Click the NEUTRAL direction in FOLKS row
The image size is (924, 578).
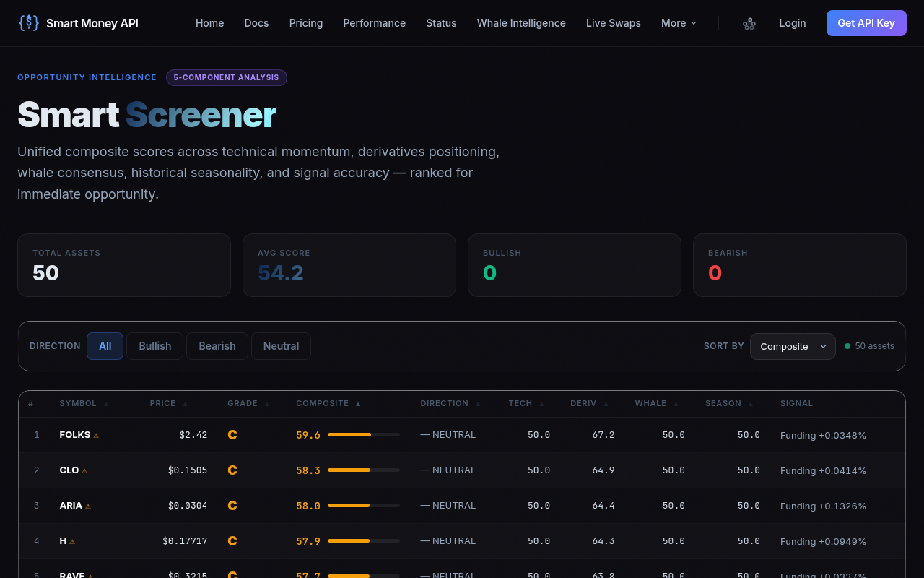pos(448,435)
